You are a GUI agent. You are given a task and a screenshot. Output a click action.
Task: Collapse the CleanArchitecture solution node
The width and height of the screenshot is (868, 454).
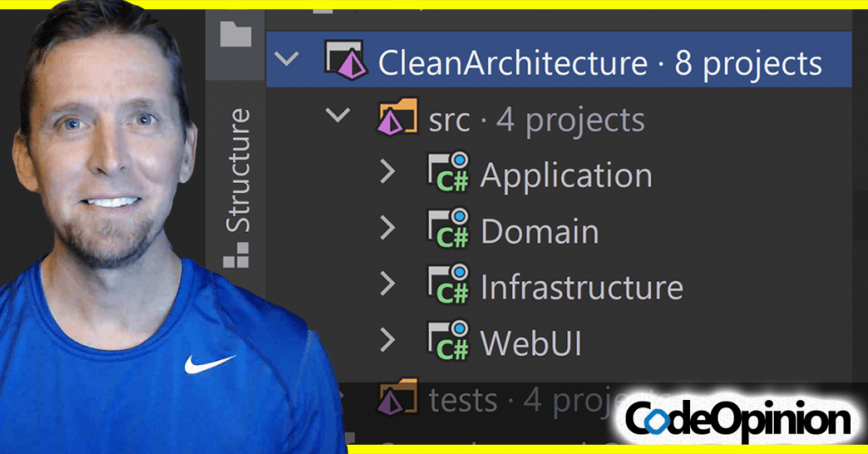pos(288,59)
